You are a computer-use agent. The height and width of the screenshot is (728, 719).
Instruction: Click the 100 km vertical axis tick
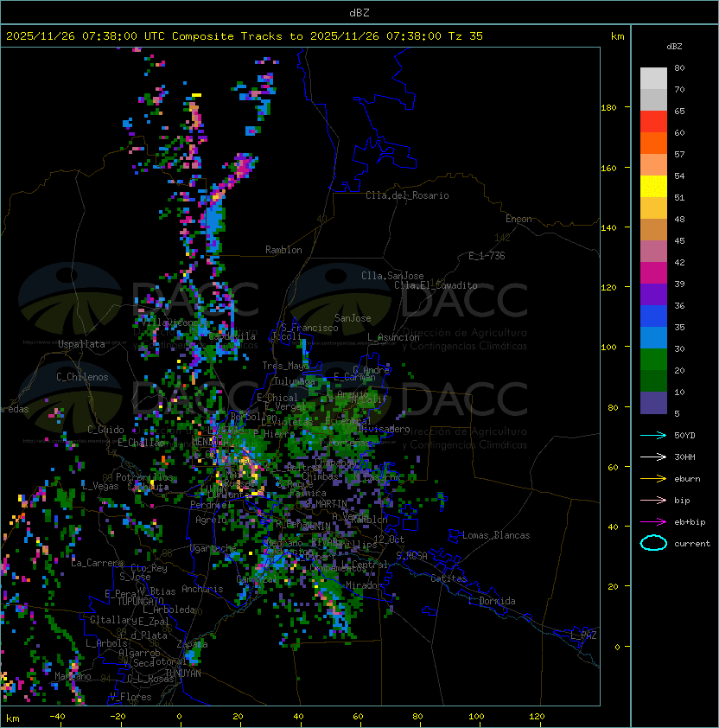pyautogui.click(x=608, y=348)
